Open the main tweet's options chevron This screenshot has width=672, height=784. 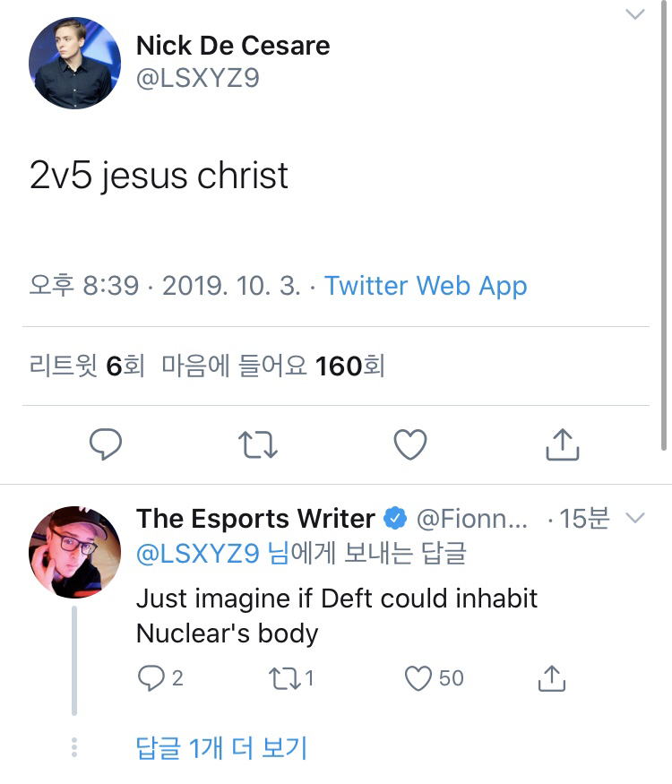click(x=634, y=14)
